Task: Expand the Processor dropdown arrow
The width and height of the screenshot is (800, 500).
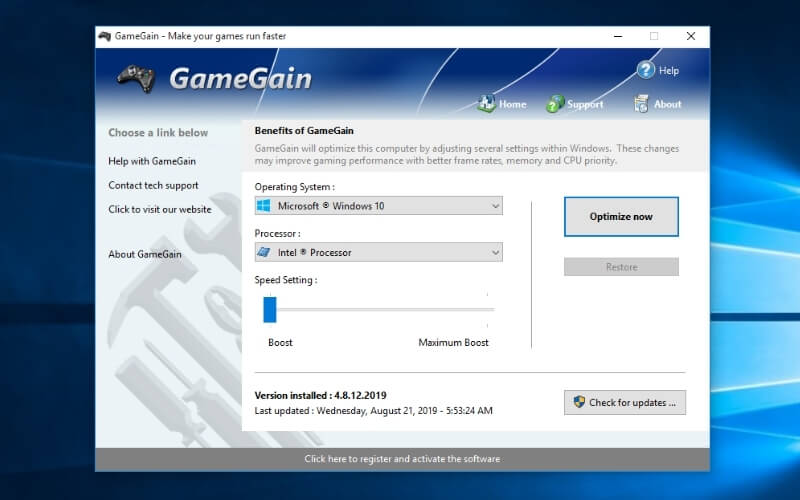Action: click(x=495, y=253)
